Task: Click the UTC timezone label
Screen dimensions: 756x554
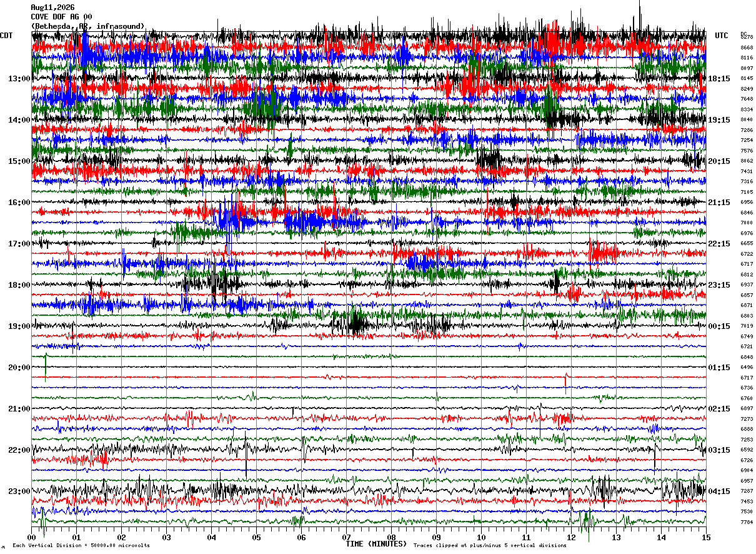Action: coord(722,36)
